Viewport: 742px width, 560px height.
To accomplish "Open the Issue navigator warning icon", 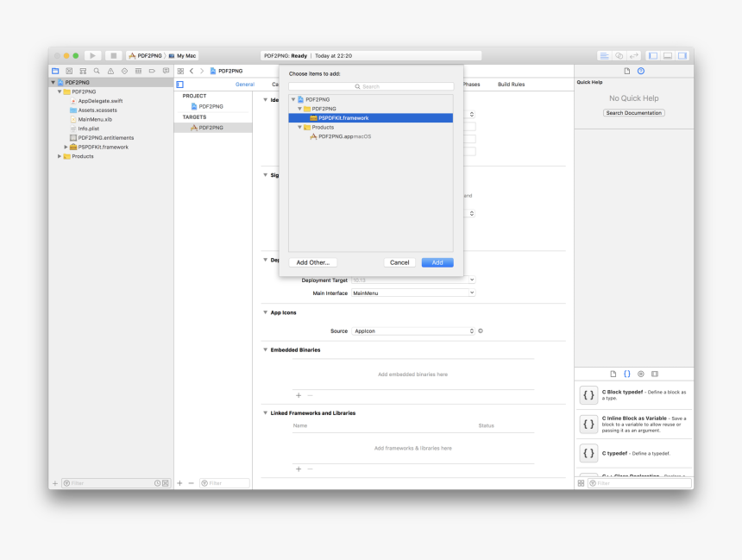I will pos(110,71).
